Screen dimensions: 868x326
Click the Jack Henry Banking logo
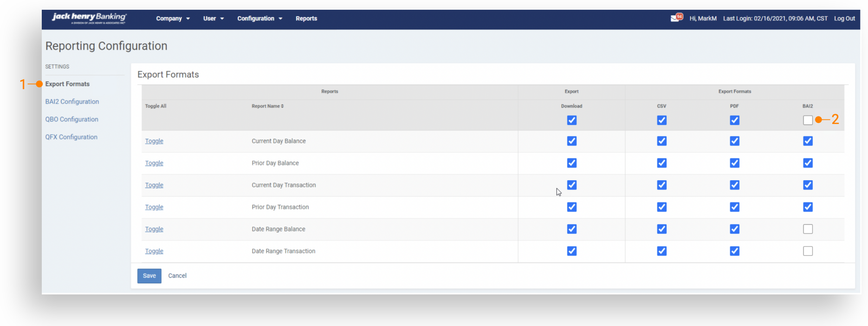point(89,18)
